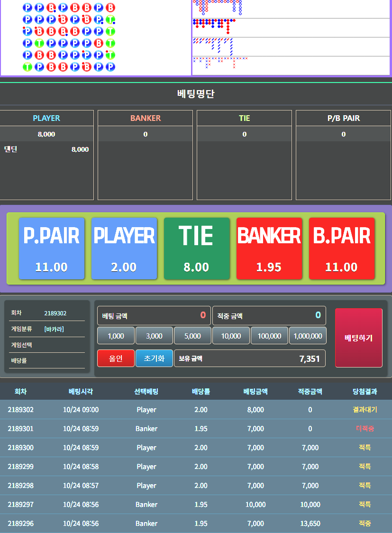Click the 선택베팅 column header
This screenshot has width=392, height=533.
146,392
